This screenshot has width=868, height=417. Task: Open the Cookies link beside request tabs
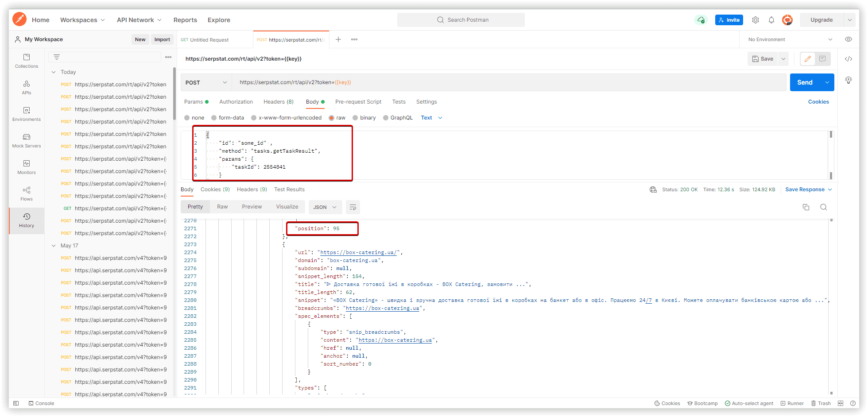(x=818, y=102)
